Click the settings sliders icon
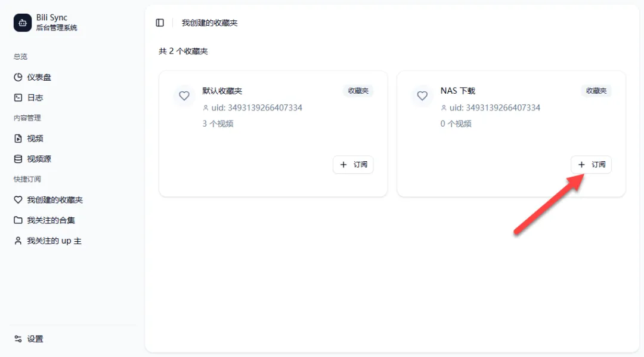Screen dimensions: 644x357 click(x=18, y=339)
